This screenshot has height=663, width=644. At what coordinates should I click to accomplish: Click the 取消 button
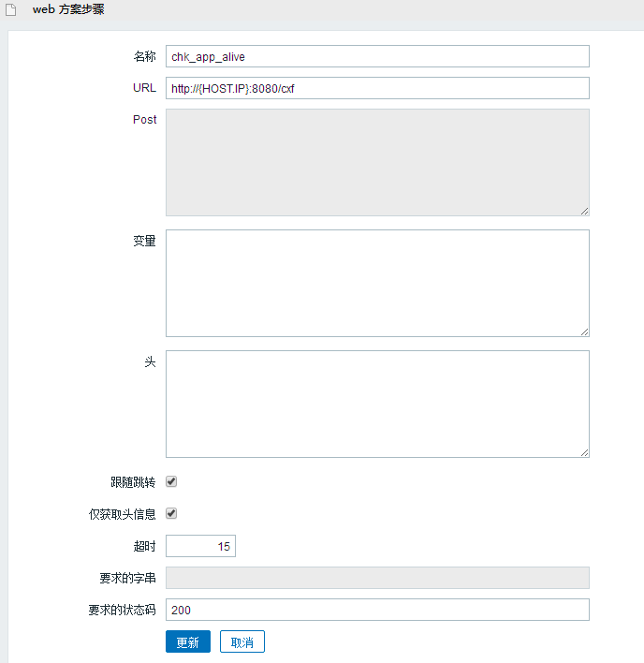[x=242, y=641]
